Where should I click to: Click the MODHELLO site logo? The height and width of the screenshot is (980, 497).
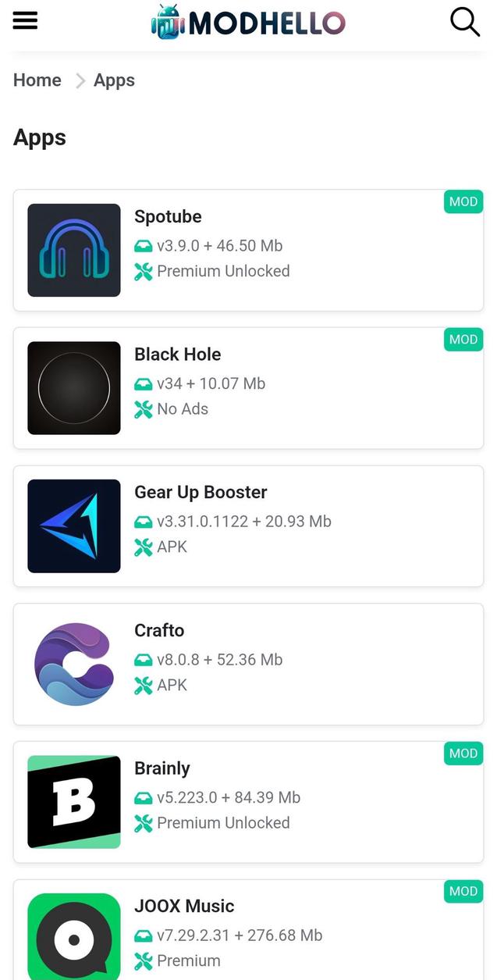(248, 22)
